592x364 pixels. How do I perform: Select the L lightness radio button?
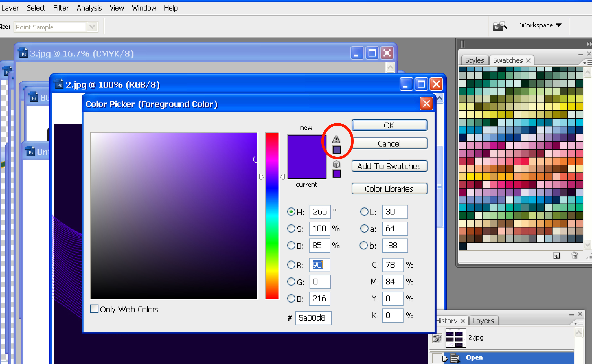tap(364, 212)
